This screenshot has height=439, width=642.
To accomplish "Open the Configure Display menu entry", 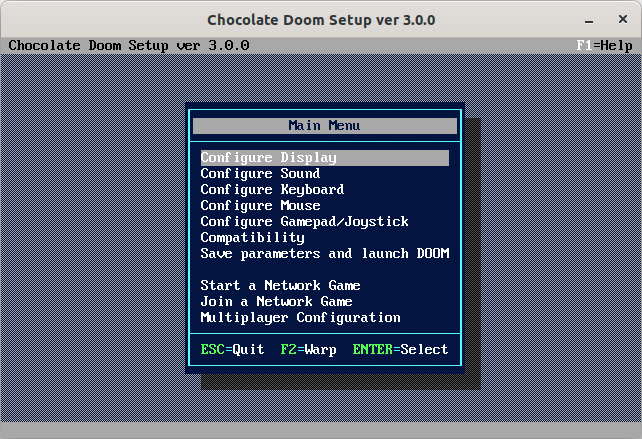I will tap(325, 158).
